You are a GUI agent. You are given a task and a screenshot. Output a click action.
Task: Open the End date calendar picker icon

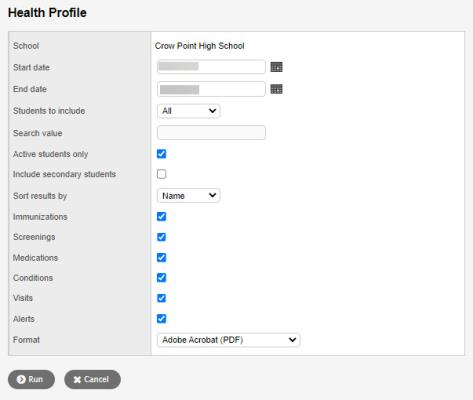276,89
